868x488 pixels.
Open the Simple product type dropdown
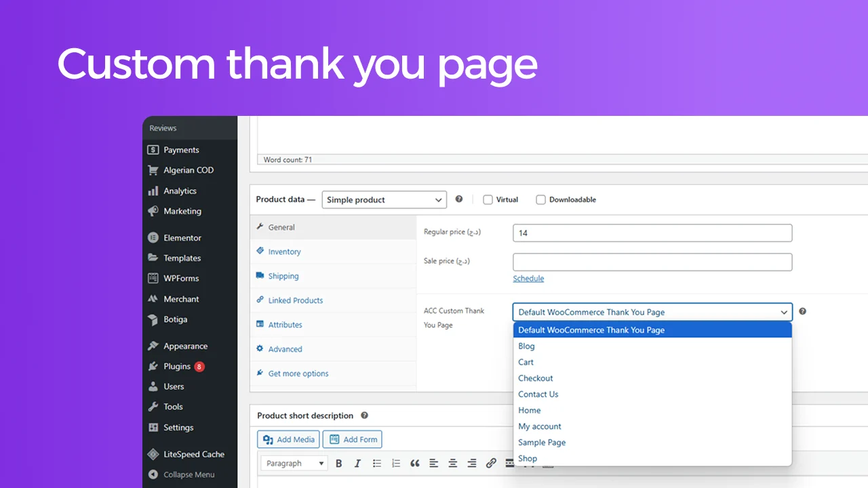point(384,200)
